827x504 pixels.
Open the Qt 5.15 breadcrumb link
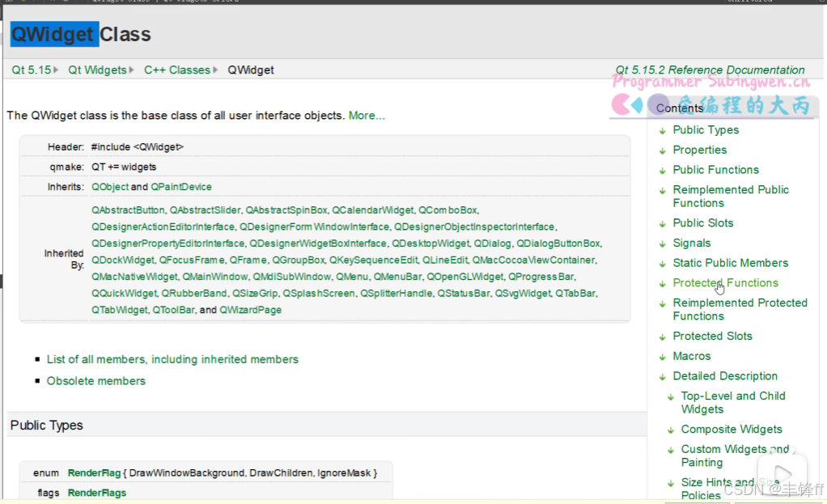tap(32, 70)
